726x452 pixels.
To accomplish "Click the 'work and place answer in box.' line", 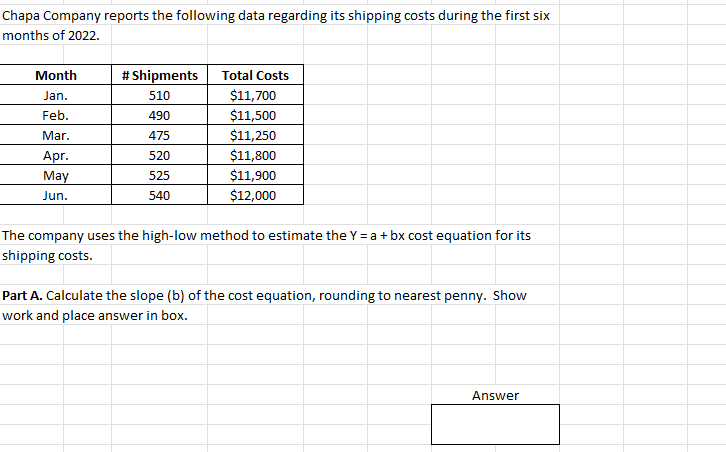I will pyautogui.click(x=95, y=315).
